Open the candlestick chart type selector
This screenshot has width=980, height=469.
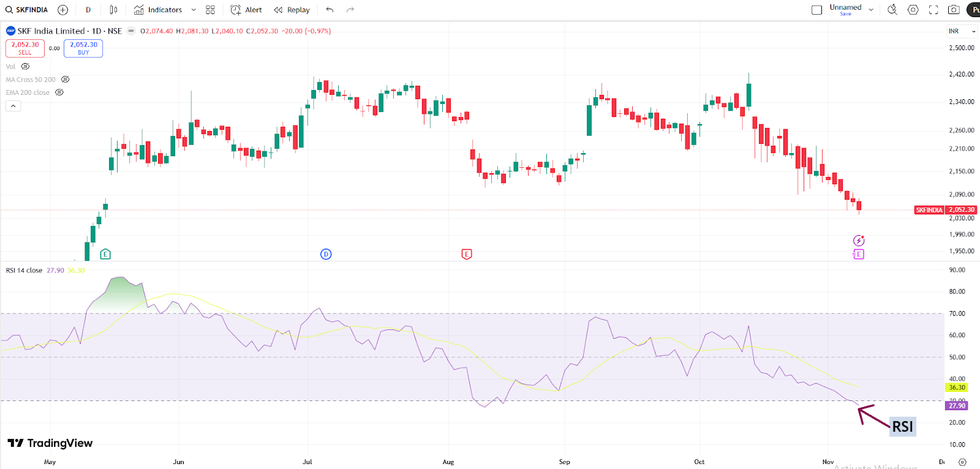[x=113, y=10]
